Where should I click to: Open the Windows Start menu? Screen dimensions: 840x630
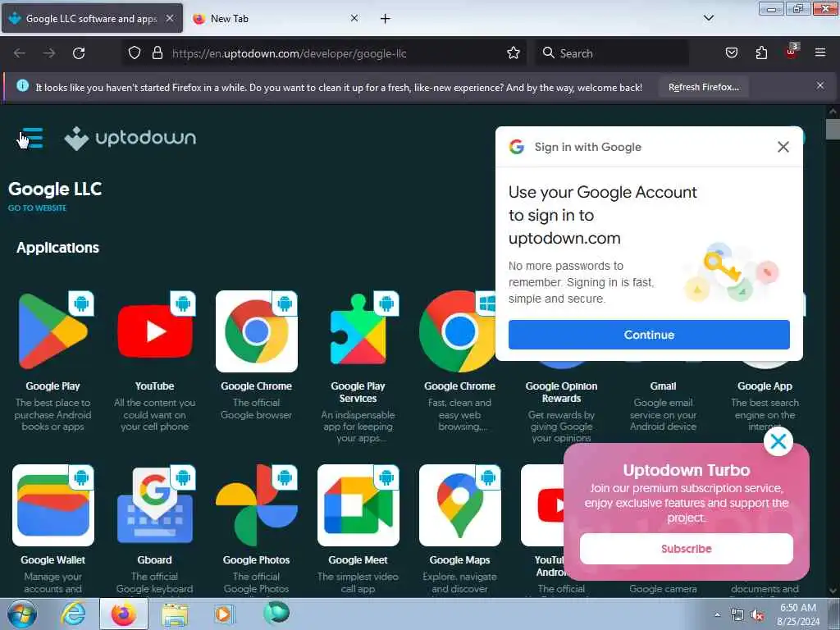[21, 614]
